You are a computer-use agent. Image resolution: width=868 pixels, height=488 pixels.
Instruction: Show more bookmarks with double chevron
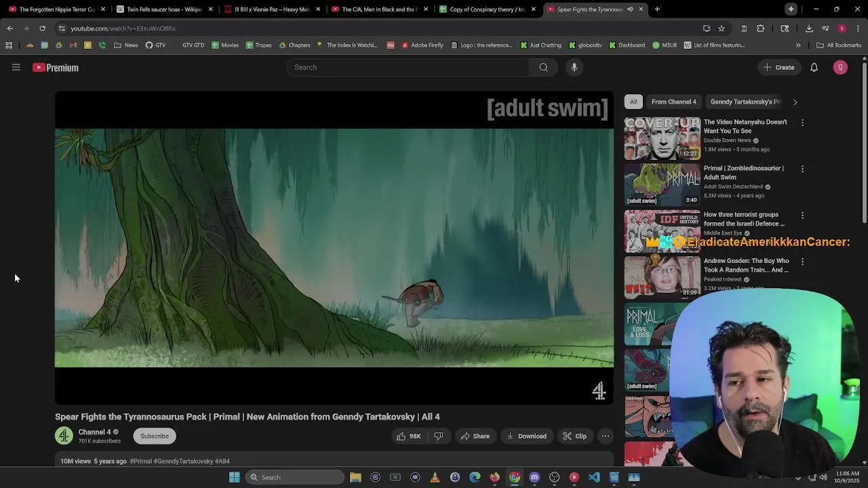coord(798,45)
